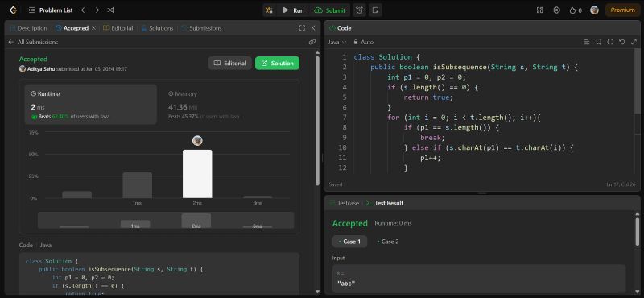Open the alarm clock timer icon
Image resolution: width=644 pixels, height=298 pixels.
359,10
